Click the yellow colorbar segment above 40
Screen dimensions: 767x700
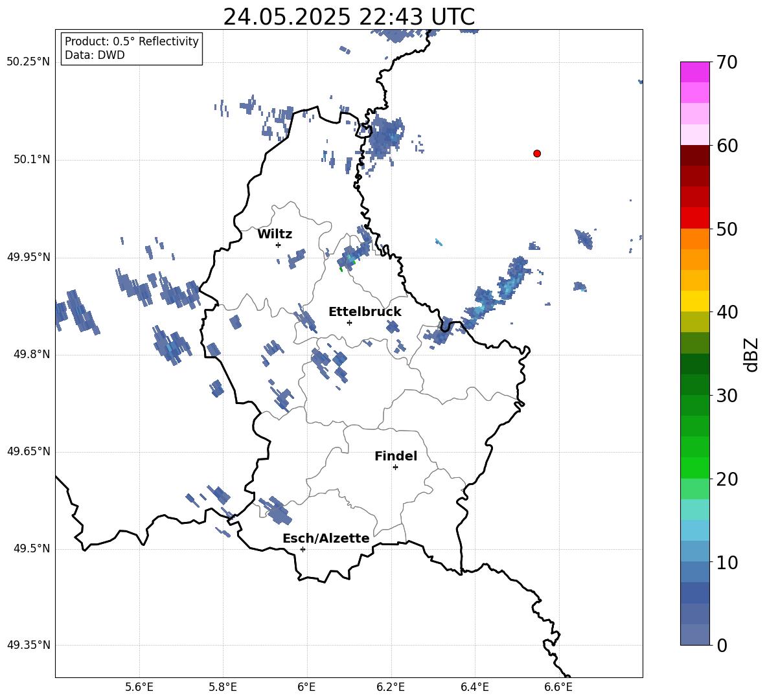pos(695,301)
